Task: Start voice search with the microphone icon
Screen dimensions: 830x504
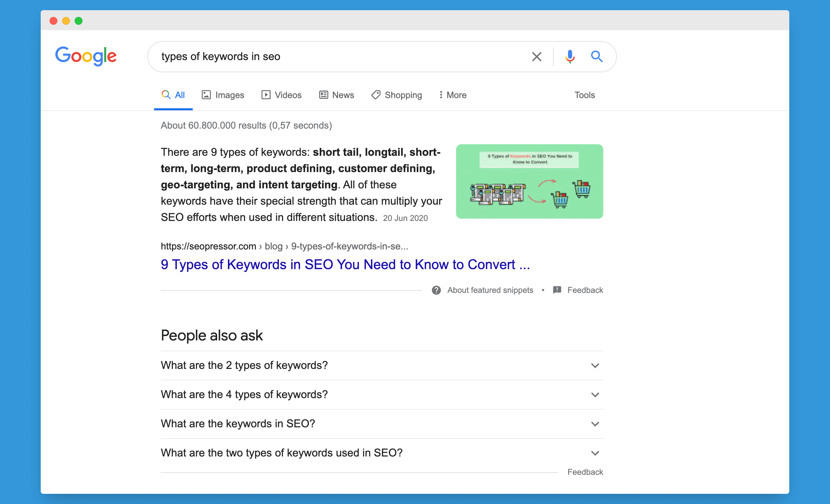Action: (x=570, y=57)
